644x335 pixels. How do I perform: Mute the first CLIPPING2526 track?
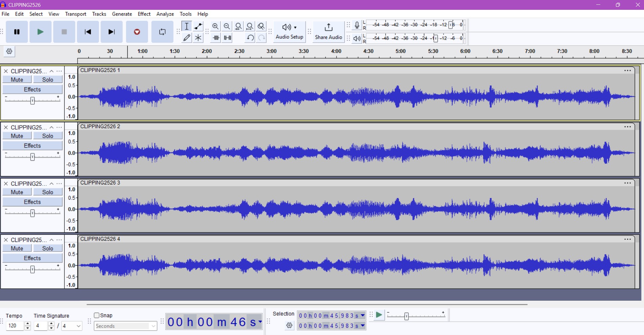click(17, 80)
